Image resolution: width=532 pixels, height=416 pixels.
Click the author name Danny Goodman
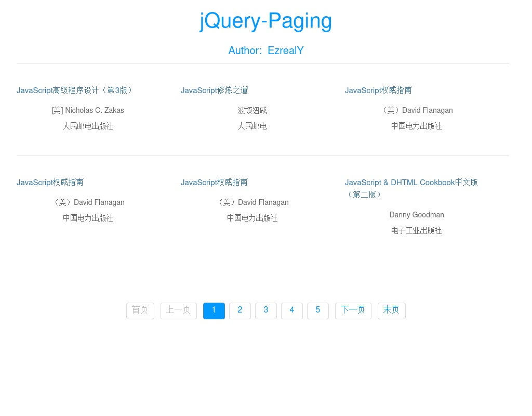click(416, 215)
